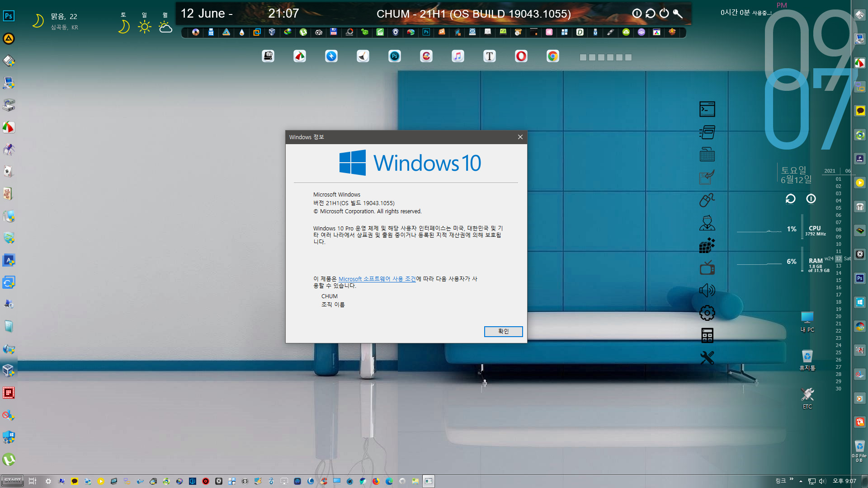Screen dimensions: 868x488
Task: Open the START button on taskbar
Action: coord(13,481)
